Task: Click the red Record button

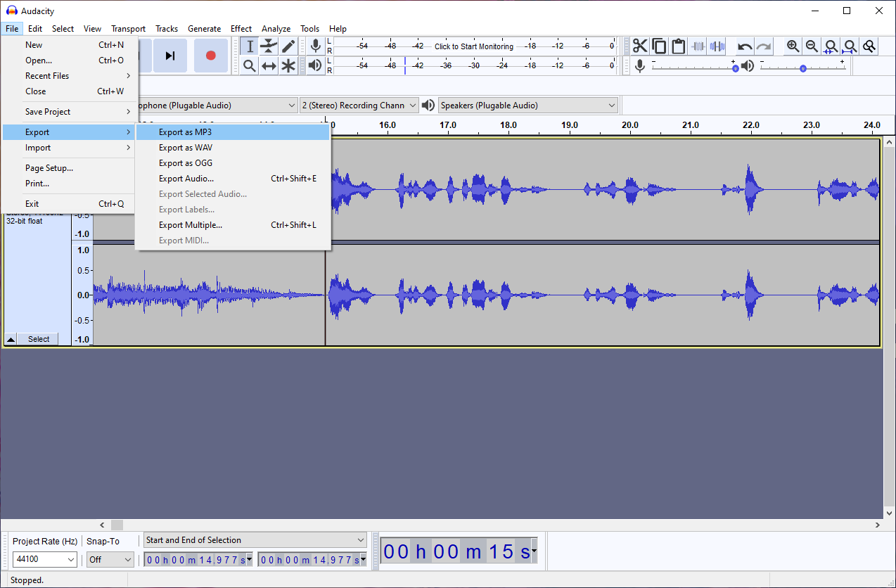Action: (x=210, y=56)
